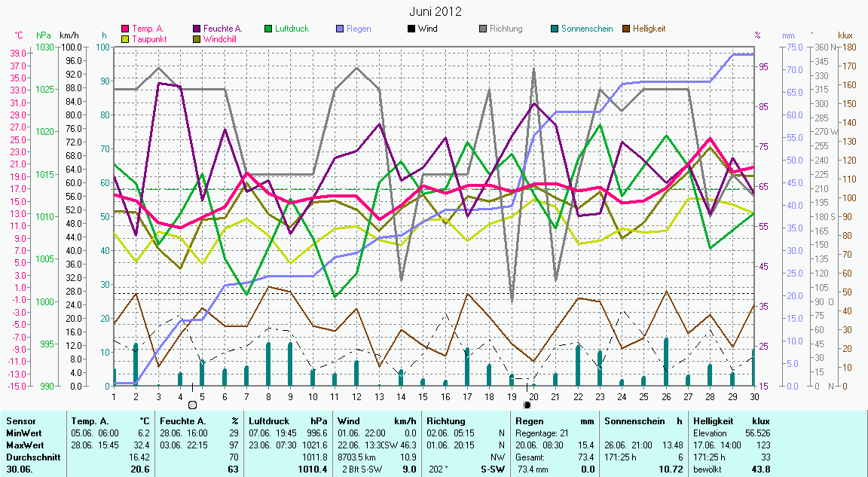868x477 pixels.
Task: Select the Regen column header in table
Action: [527, 421]
